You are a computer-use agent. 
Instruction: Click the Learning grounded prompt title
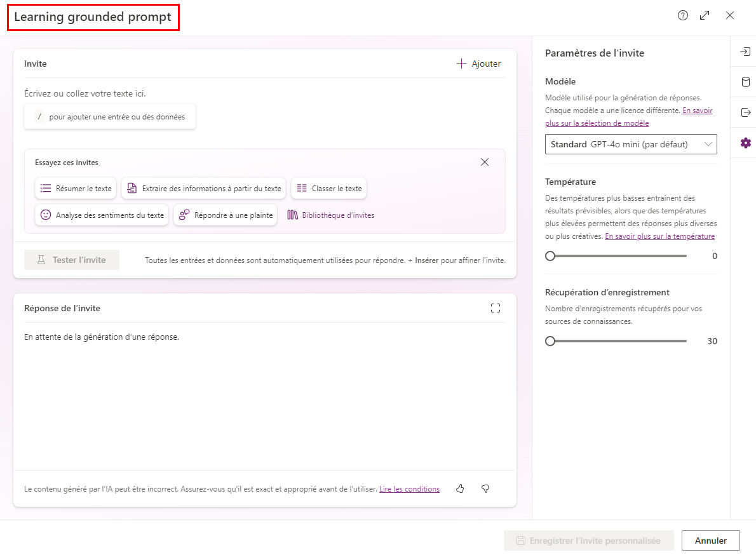93,17
